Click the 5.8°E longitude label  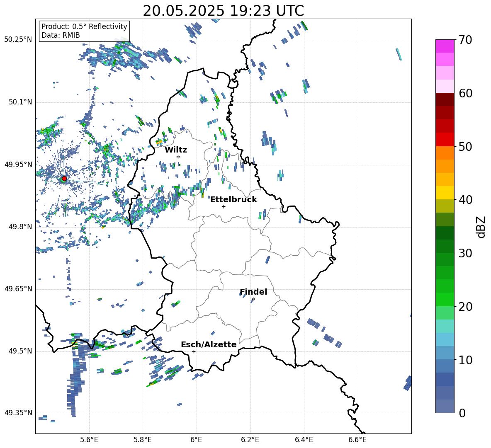click(x=143, y=440)
